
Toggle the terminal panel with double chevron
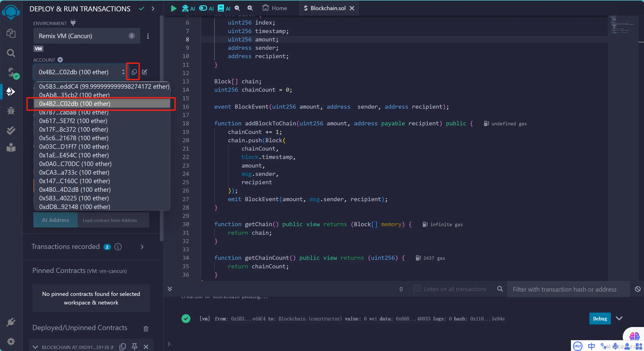click(170, 289)
